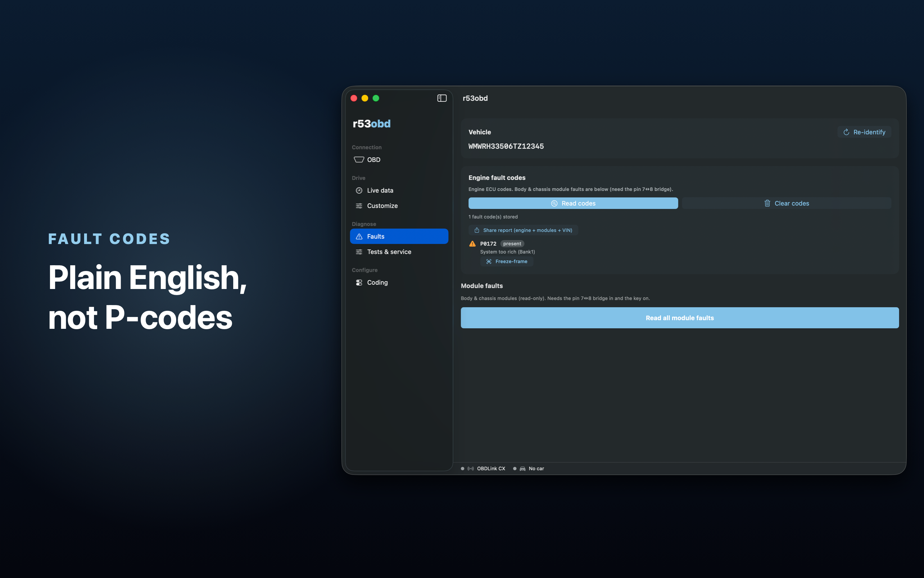Click the orange warning icon beside P0172

pos(472,243)
